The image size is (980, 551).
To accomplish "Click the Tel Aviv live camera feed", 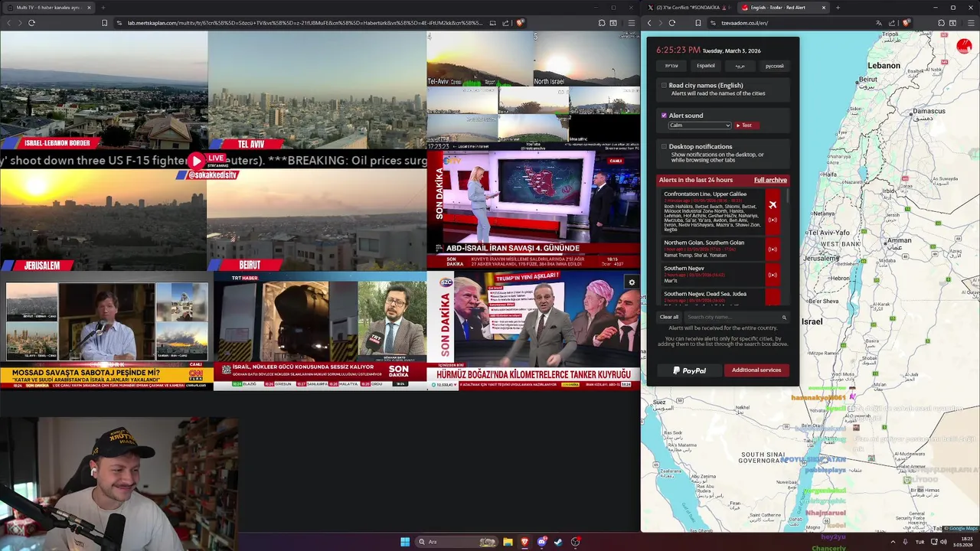I will click(x=317, y=90).
